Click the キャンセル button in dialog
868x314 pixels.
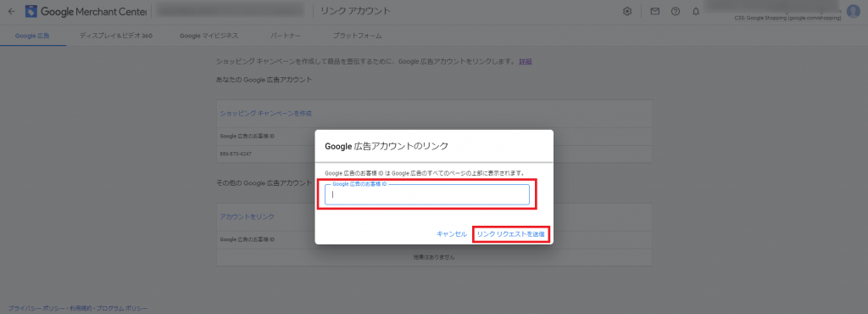click(x=452, y=234)
